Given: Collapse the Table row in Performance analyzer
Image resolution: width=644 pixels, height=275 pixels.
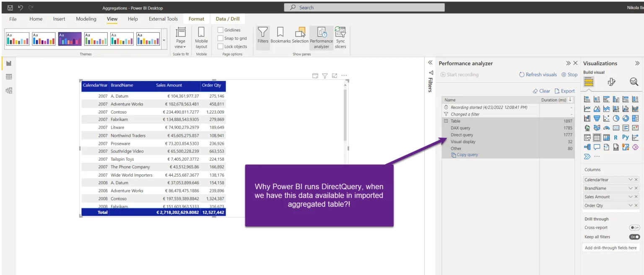Looking at the screenshot, I should point(446,121).
